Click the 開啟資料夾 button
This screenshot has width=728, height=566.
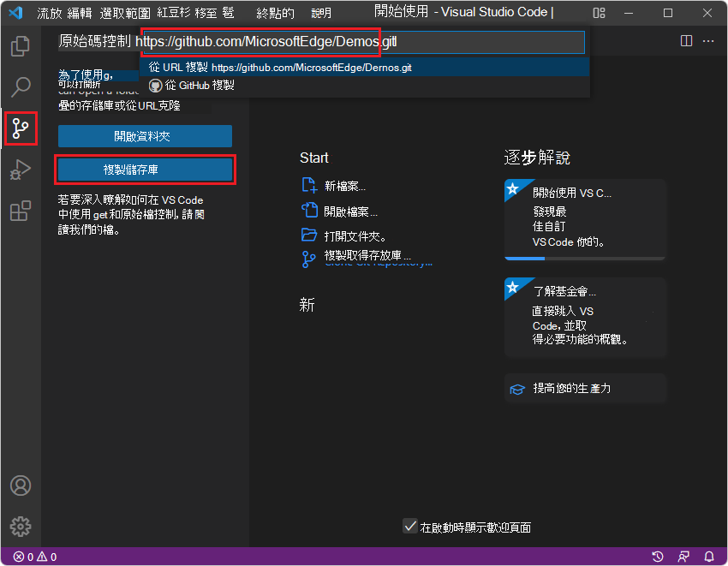point(145,135)
